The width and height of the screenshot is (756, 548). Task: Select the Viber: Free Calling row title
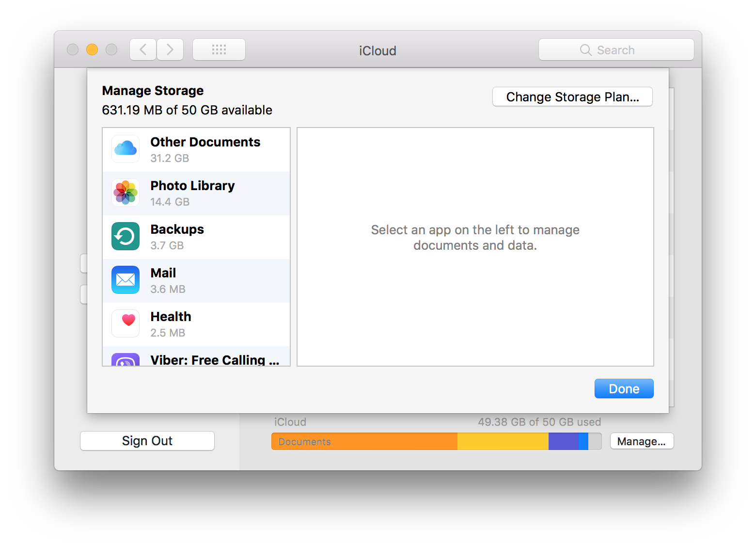tap(215, 360)
